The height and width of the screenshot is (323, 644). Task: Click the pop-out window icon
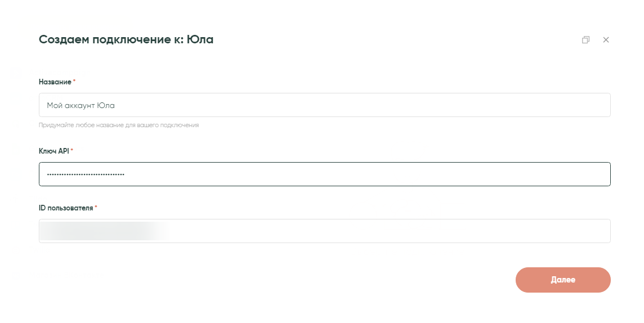click(x=585, y=40)
